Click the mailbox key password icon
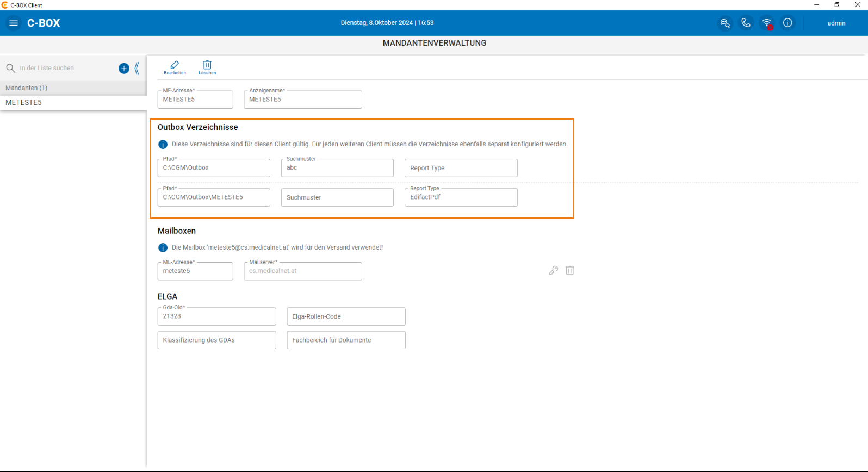The image size is (868, 472). click(554, 270)
